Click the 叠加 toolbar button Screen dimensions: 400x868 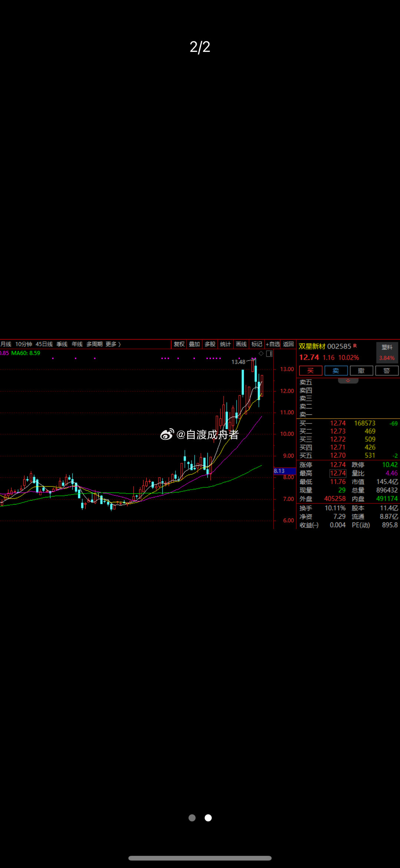(x=194, y=344)
